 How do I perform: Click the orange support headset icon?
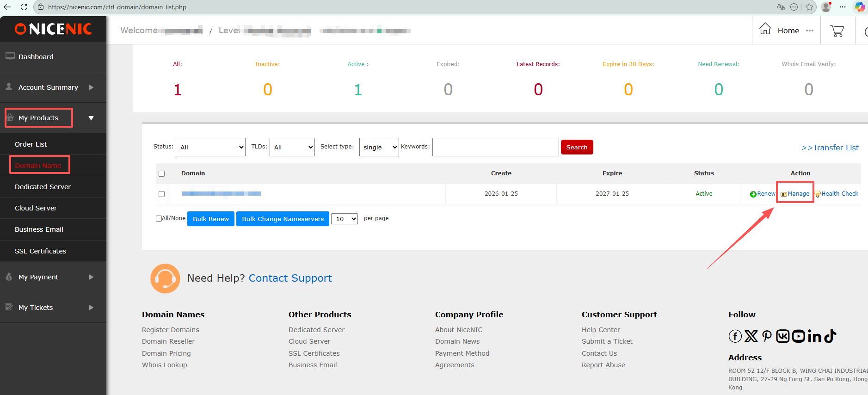pos(165,278)
